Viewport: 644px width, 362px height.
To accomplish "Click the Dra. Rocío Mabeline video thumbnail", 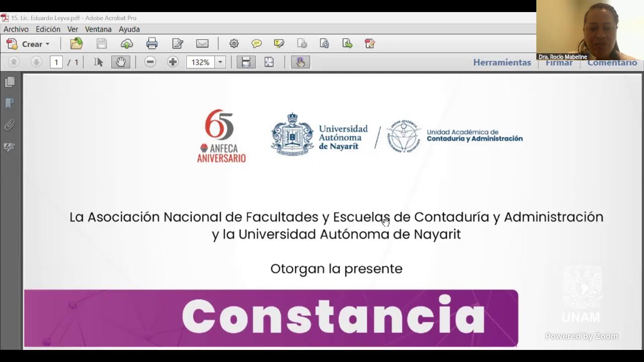I will point(590,30).
